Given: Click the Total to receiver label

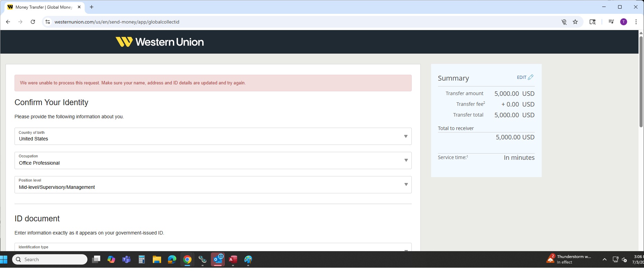Looking at the screenshot, I should pos(456,128).
